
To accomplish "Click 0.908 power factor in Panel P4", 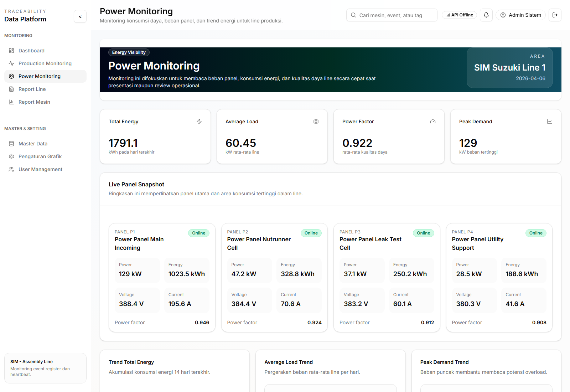I will point(539,323).
